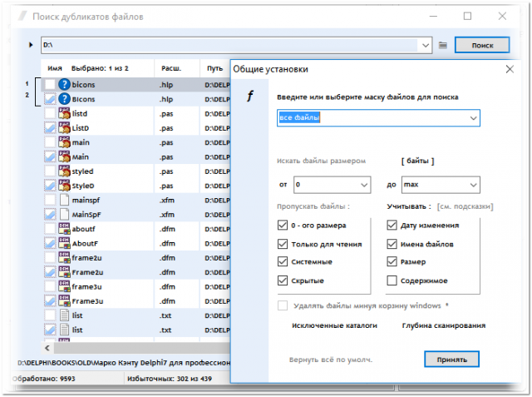The width and height of the screenshot is (532, 397).
Task: Click the italic f icon in settings sidebar
Action: 250,96
